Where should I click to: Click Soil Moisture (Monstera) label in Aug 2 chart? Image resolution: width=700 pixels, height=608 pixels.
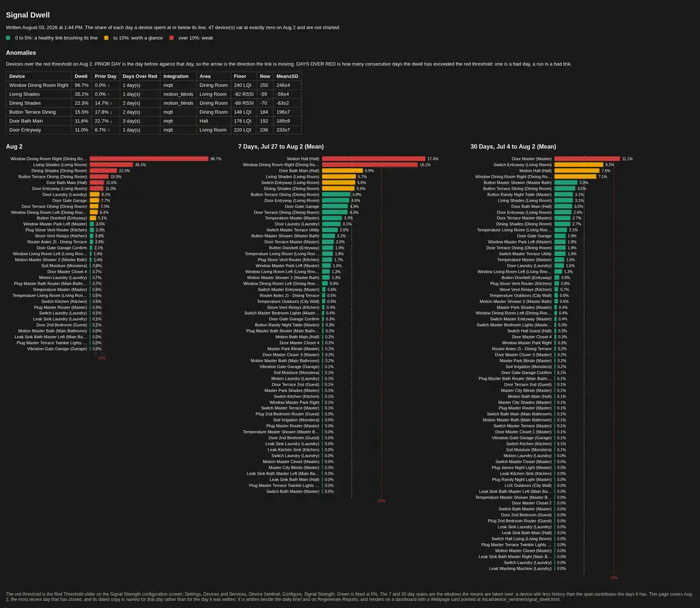click(x=64, y=266)
